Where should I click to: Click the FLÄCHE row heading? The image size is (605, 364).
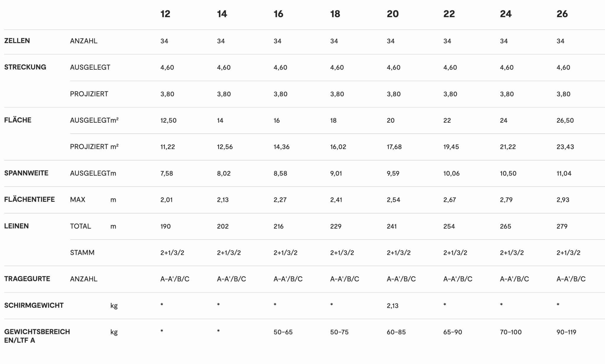click(18, 120)
